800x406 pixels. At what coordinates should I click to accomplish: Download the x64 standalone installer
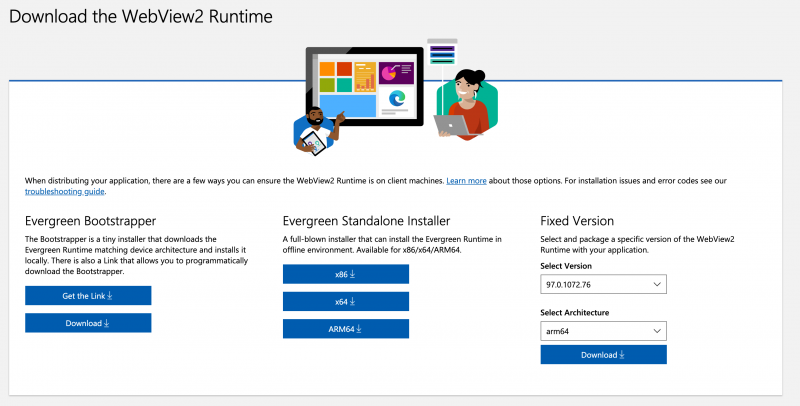tap(346, 301)
